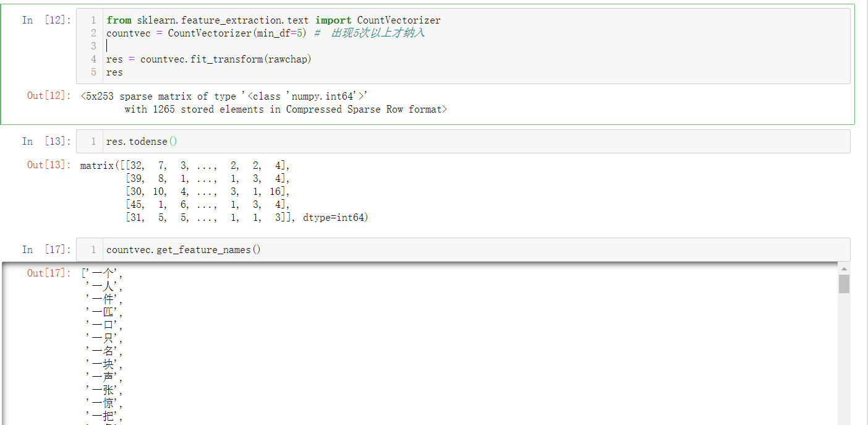Click the feature name '一口'

point(103,325)
